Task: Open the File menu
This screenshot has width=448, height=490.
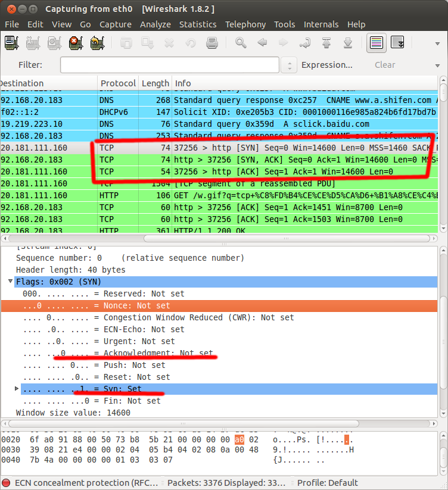Action: pos(12,24)
